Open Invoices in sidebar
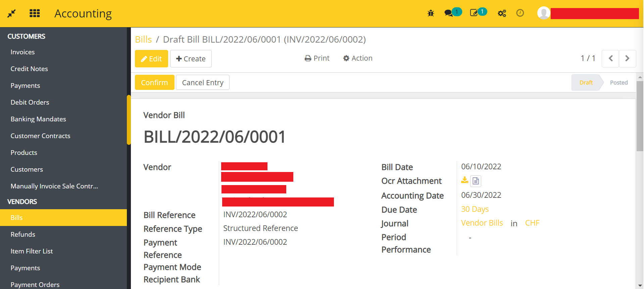 pyautogui.click(x=22, y=52)
